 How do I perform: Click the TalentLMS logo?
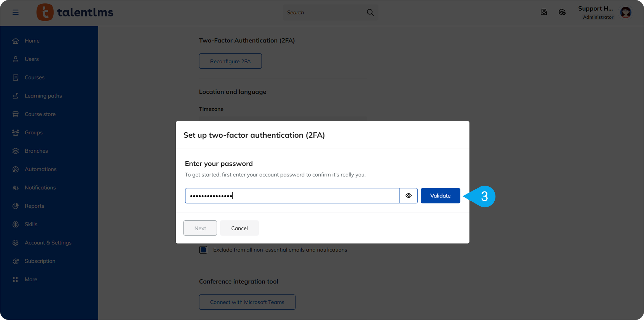[x=75, y=12]
